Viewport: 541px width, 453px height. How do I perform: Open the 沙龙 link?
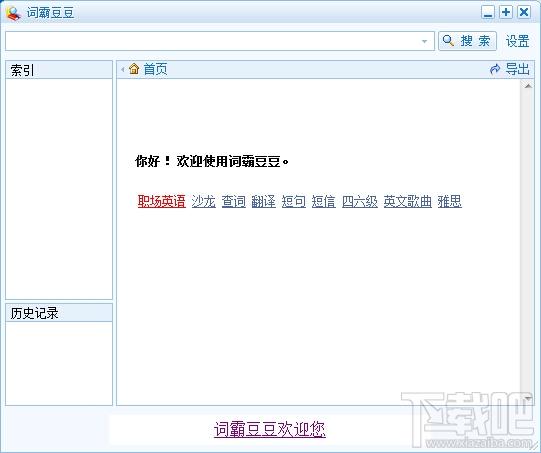point(204,201)
